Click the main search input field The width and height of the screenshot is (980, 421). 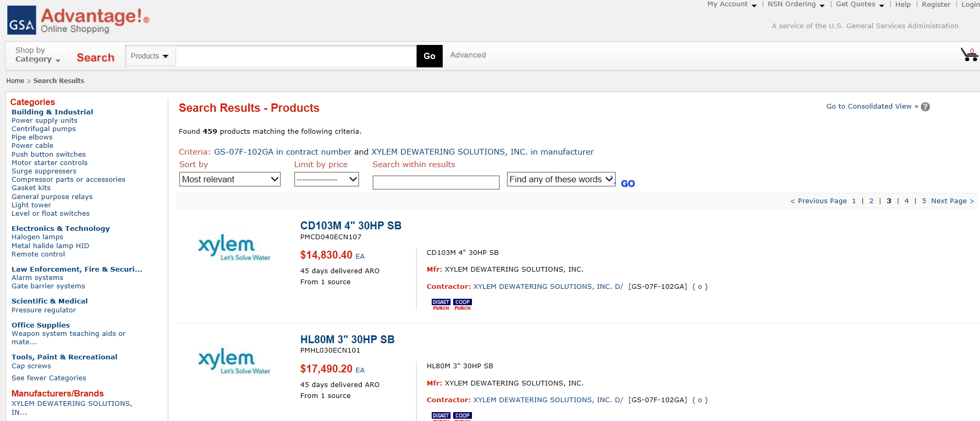(296, 56)
